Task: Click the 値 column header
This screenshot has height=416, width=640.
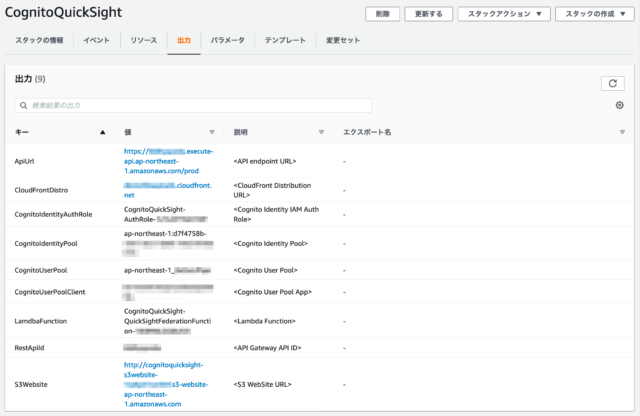Action: [128, 132]
